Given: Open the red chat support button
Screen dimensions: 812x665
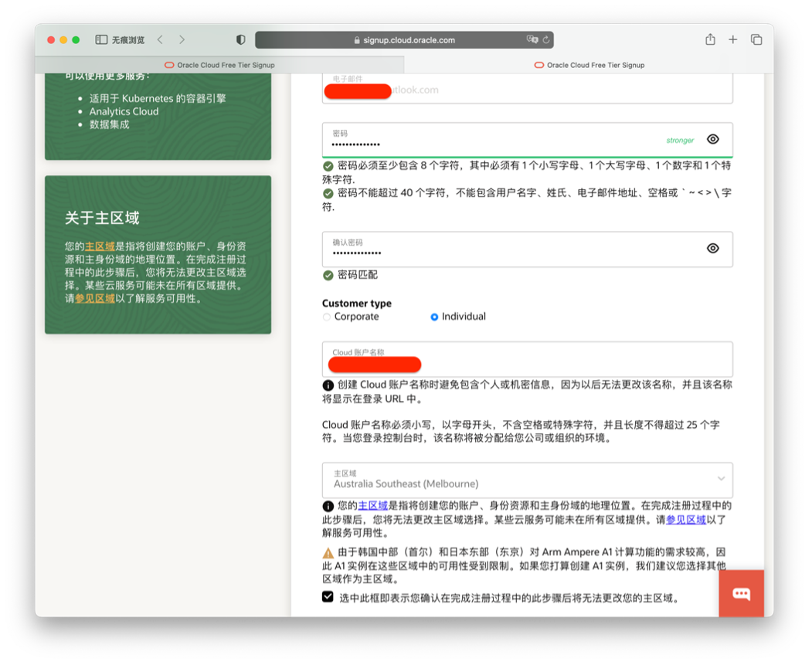Looking at the screenshot, I should [x=741, y=593].
